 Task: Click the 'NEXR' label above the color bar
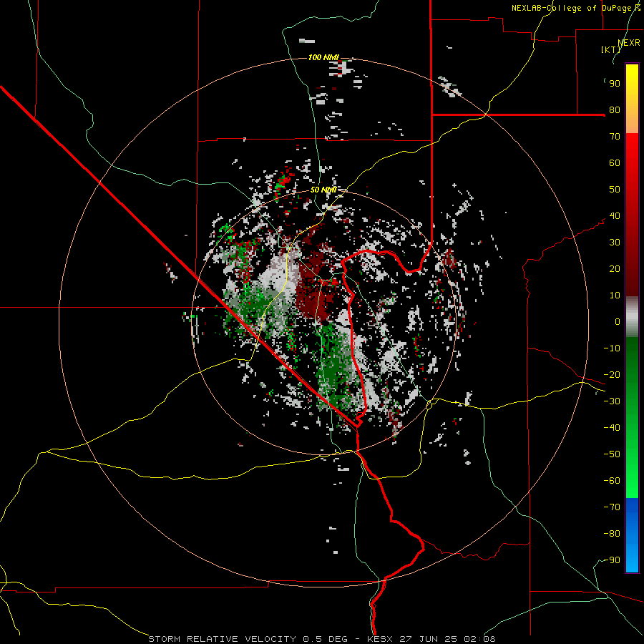(x=629, y=43)
